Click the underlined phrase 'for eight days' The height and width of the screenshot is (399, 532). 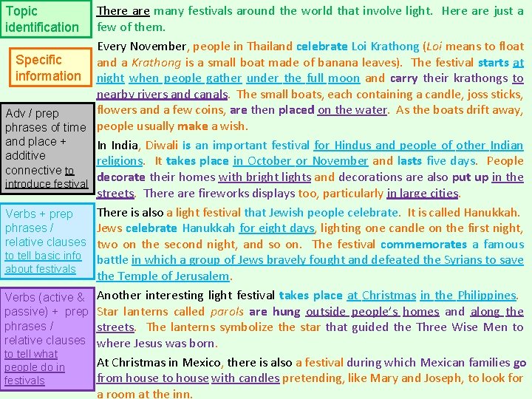tap(277, 228)
